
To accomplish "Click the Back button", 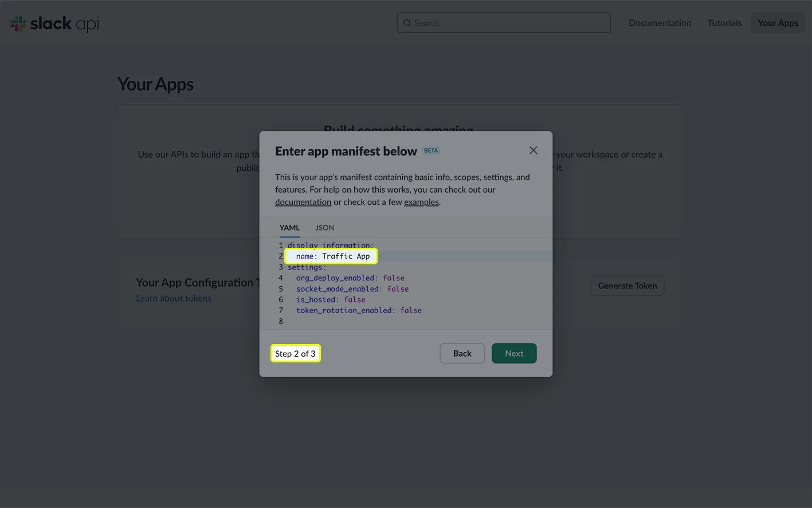I will pos(462,353).
